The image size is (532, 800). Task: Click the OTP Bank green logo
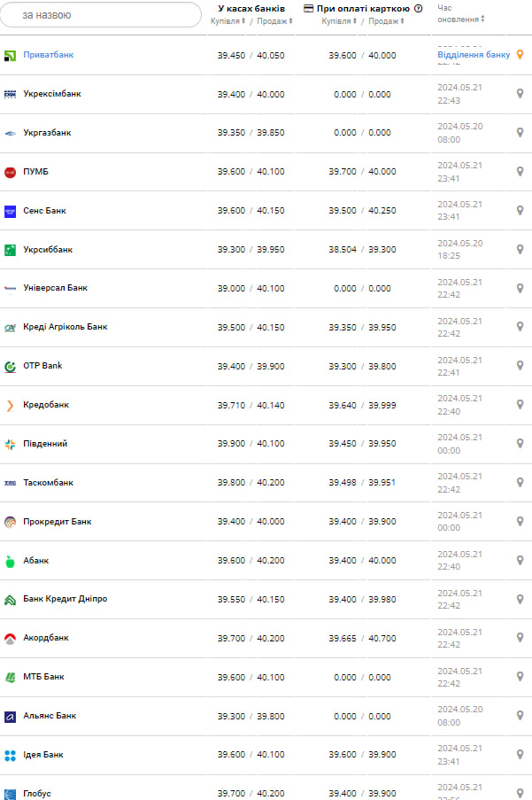pos(11,366)
